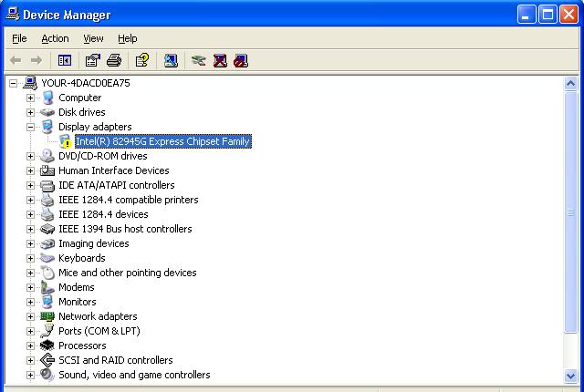Click the Uninstall device toolbar icon
584x392 pixels.
point(220,60)
